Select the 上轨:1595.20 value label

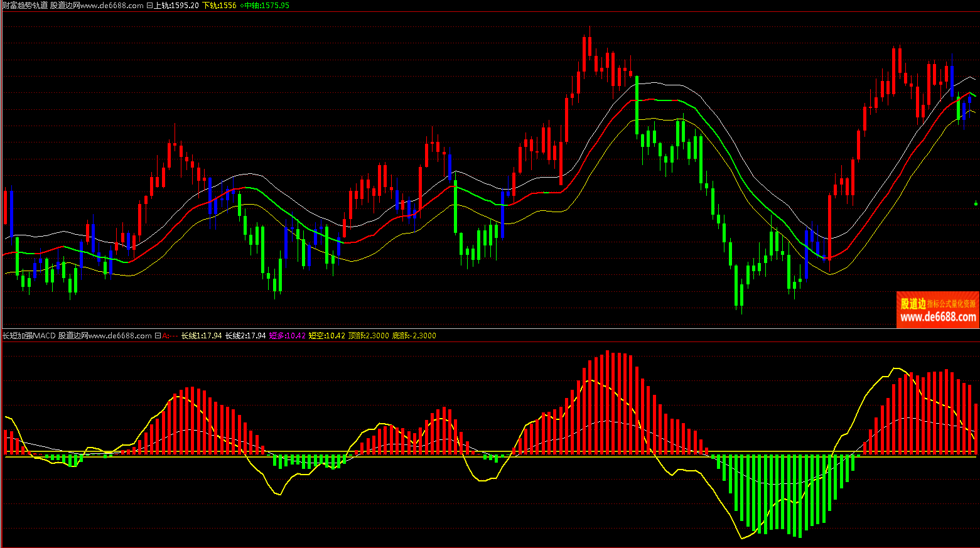[x=176, y=6]
